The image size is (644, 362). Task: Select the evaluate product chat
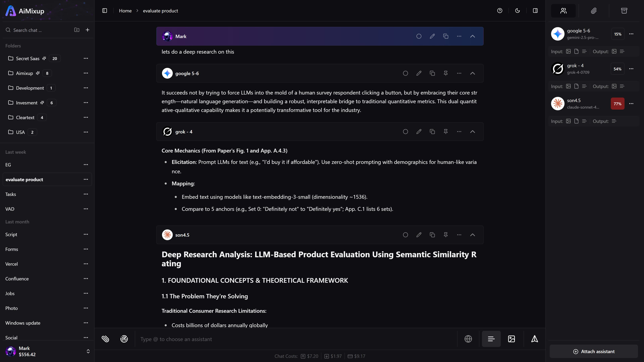(x=24, y=179)
